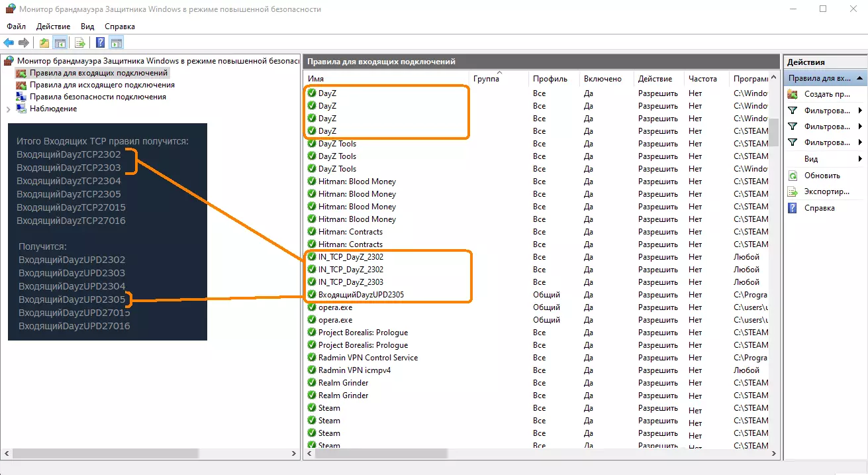Click the icon beside Правила для входящих подключений

tap(21, 73)
